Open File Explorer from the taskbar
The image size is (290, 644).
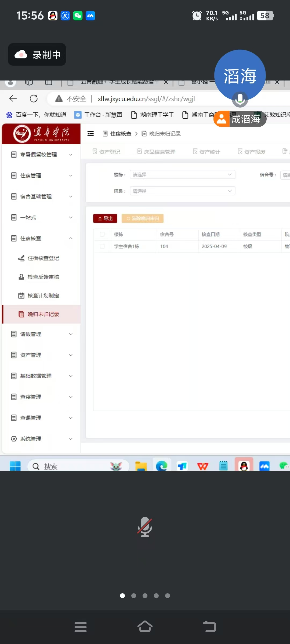[x=141, y=466]
